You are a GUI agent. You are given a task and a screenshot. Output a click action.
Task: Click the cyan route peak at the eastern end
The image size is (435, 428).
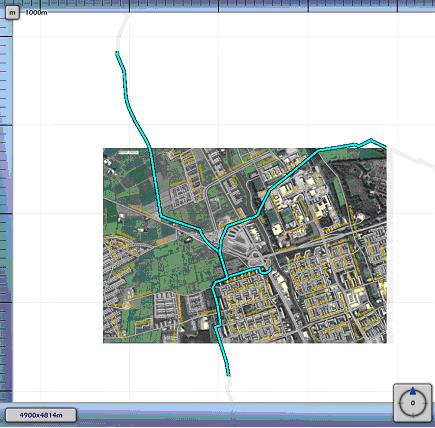[x=371, y=140]
